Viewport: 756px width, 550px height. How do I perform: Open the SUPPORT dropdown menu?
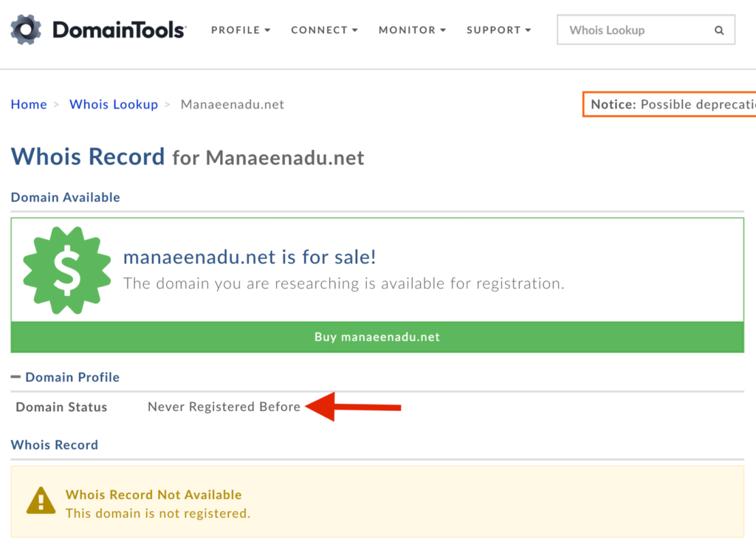[498, 30]
